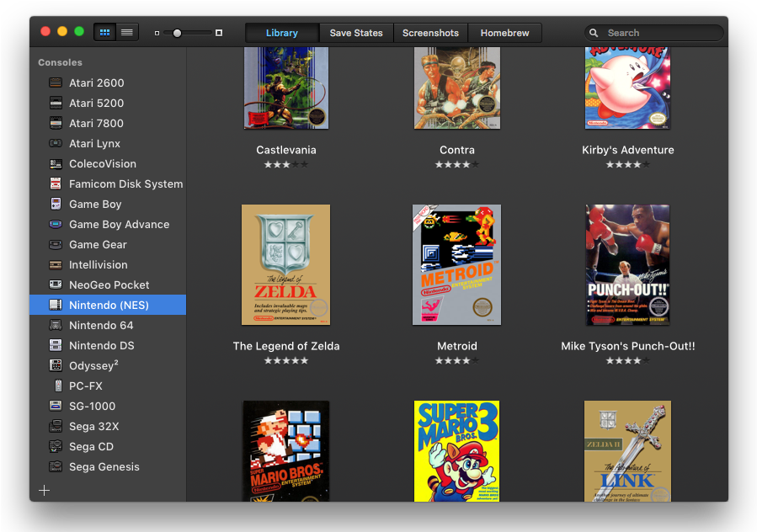Open the Homebrew tab
Image resolution: width=757 pixels, height=532 pixels.
504,33
